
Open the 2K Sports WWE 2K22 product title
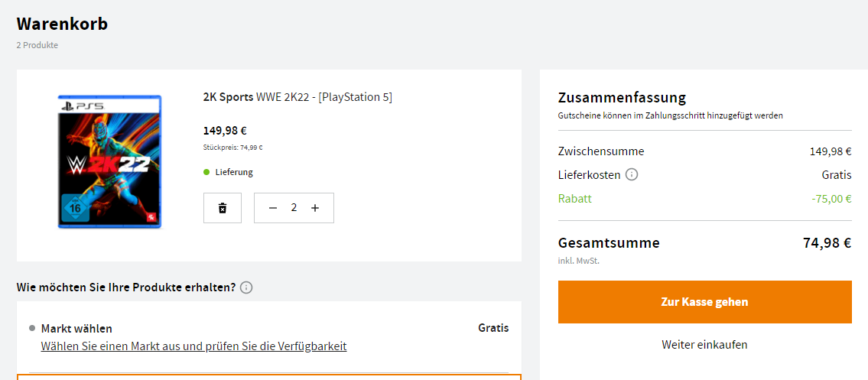click(297, 97)
